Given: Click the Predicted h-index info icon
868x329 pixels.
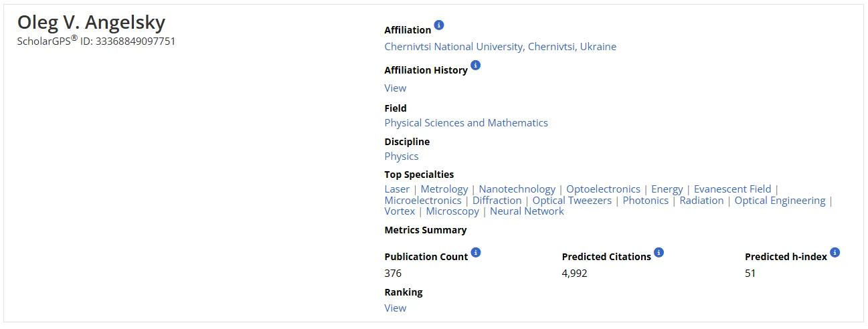Looking at the screenshot, I should click(835, 252).
